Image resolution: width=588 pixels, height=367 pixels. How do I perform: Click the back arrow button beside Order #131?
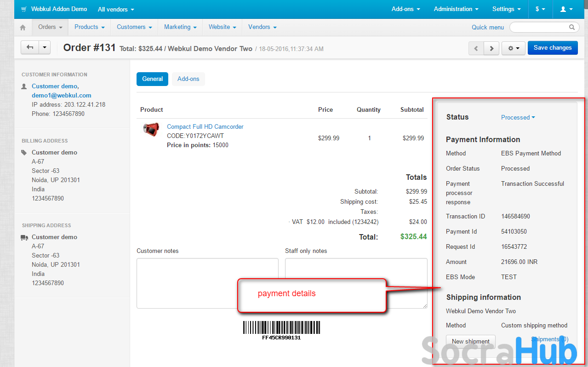tap(30, 47)
